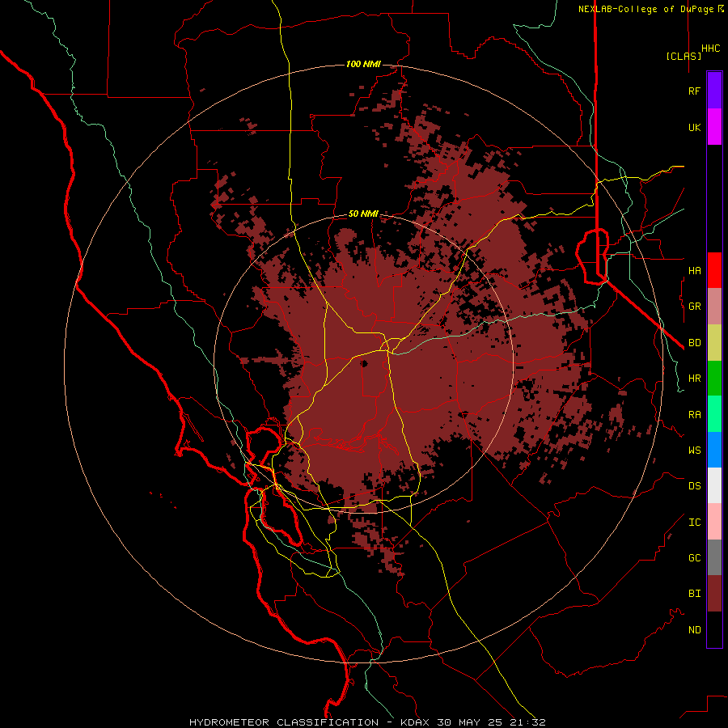This screenshot has width=728, height=728.
Task: Click the BI dark red legend swatch
Action: tap(714, 594)
